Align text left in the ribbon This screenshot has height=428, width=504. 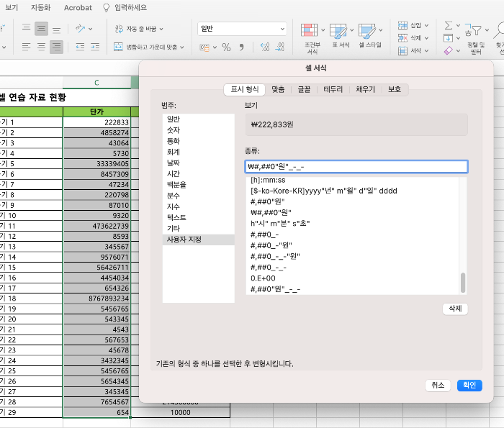click(27, 47)
